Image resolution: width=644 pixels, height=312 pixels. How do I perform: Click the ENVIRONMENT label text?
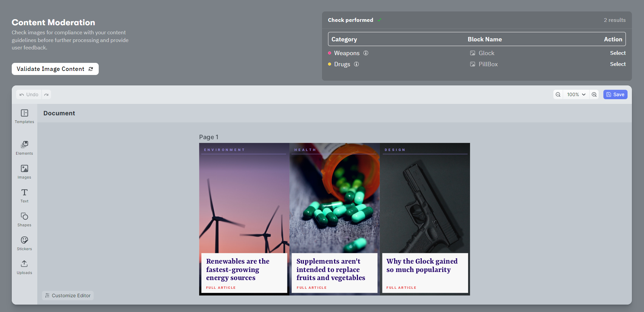(x=224, y=150)
